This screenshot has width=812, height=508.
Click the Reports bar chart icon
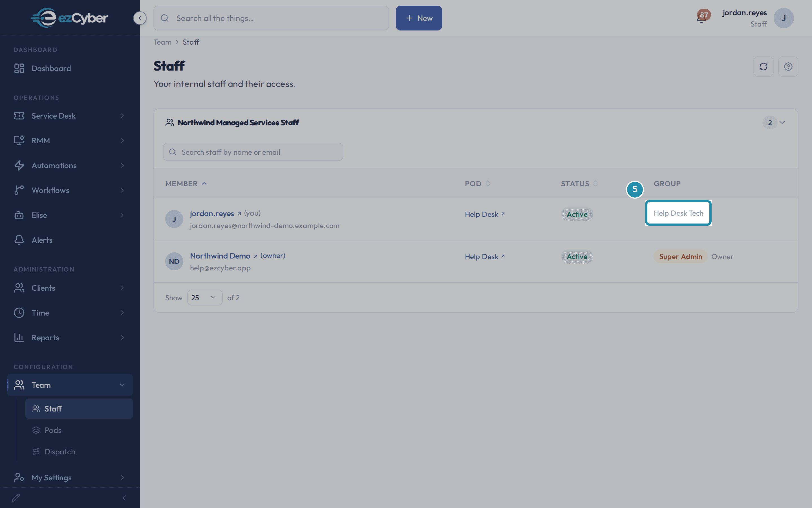click(19, 338)
